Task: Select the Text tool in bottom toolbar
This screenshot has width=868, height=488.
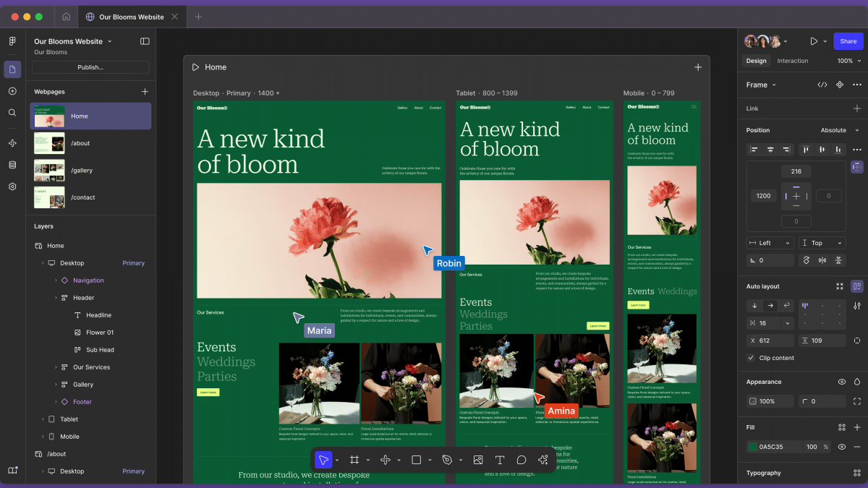Action: (499, 460)
